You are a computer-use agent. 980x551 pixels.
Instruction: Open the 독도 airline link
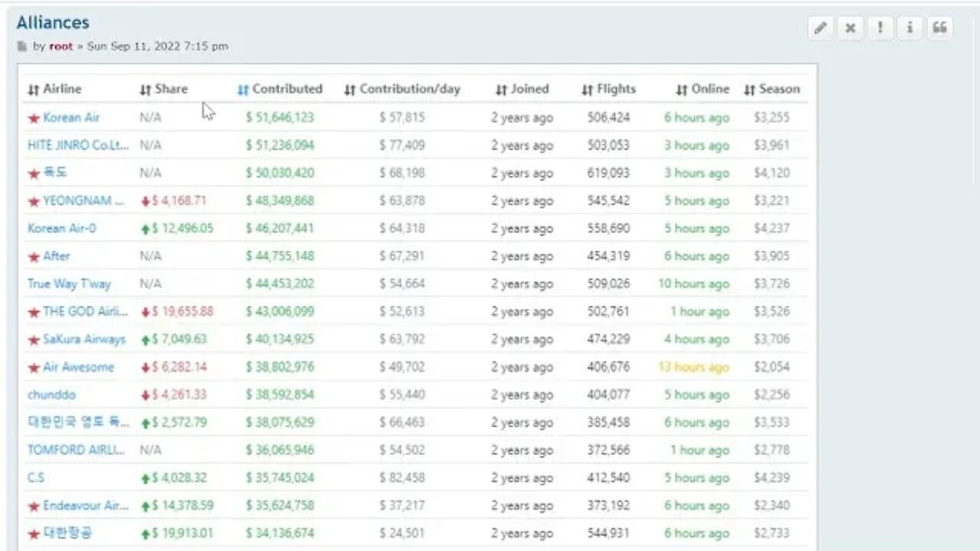click(x=55, y=173)
